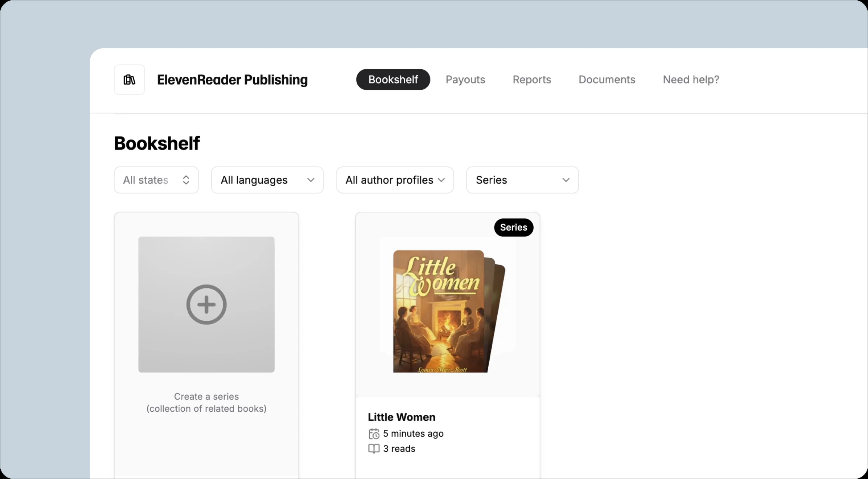
Task: Click the calendar clock icon under Little Women
Action: coord(374,434)
